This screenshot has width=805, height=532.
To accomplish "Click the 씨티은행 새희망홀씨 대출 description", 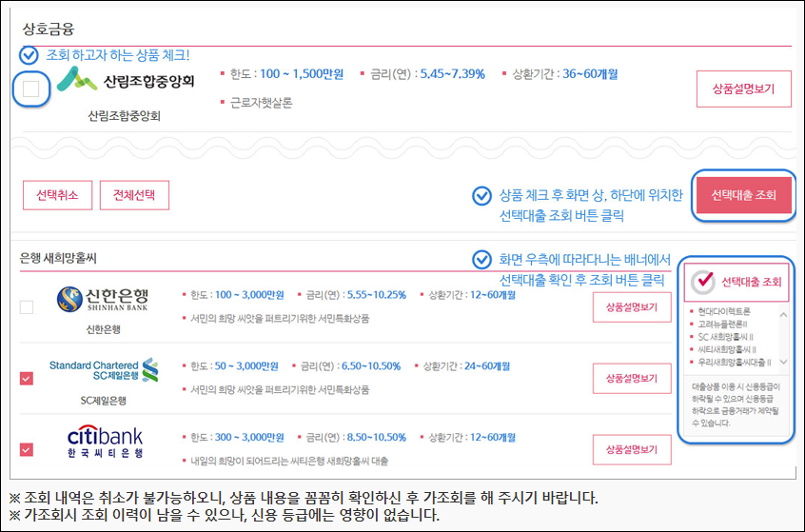I will (289, 462).
